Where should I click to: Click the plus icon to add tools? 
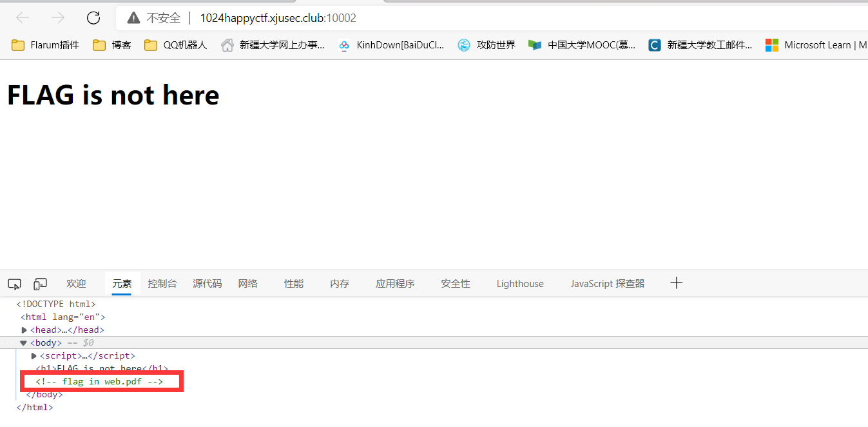676,283
